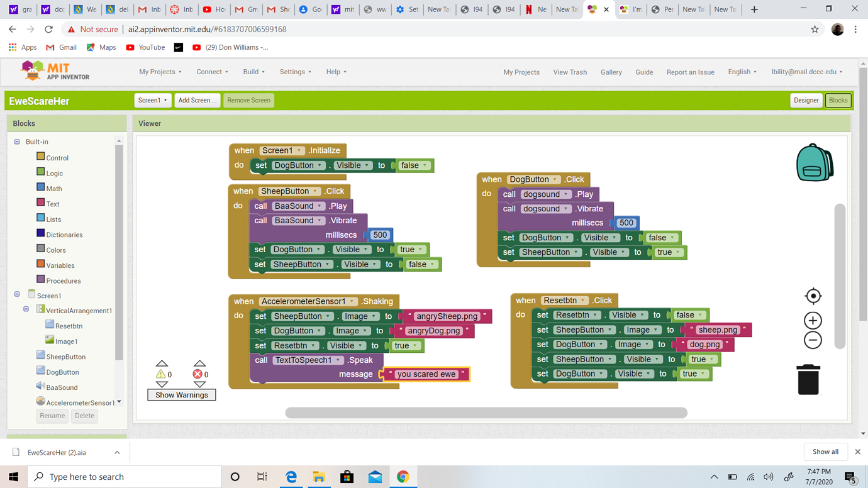
Task: Open the Gallery link
Action: click(611, 72)
